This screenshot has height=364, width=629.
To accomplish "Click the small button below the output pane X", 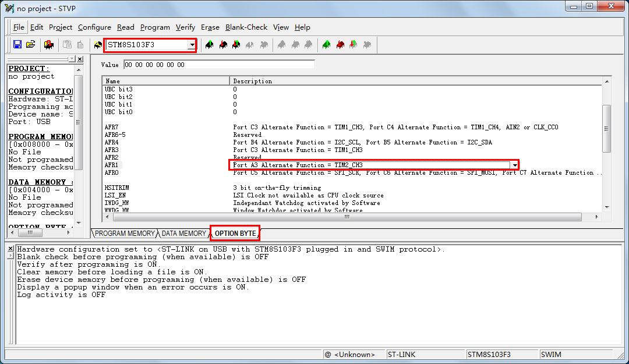I will tap(10, 256).
